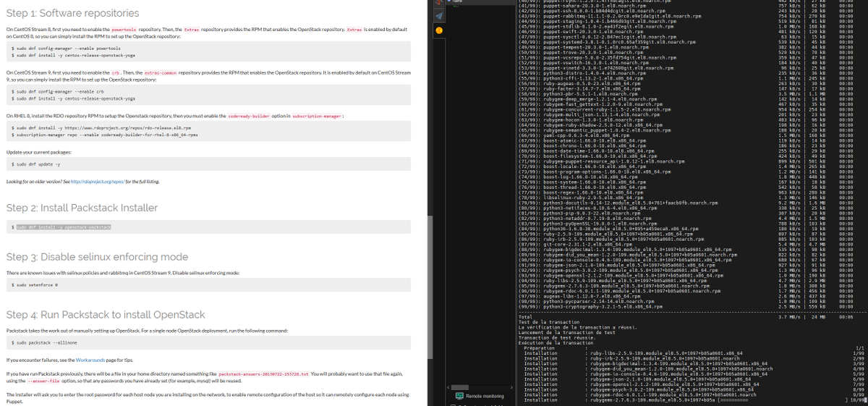Click the top sidebar tools icon
868x406 pixels.
(438, 4)
